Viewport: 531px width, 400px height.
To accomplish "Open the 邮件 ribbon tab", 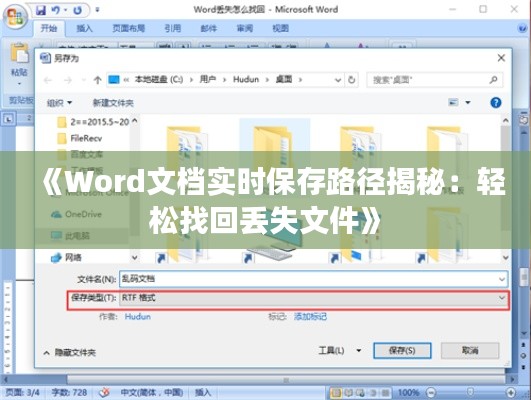I will coord(209,28).
